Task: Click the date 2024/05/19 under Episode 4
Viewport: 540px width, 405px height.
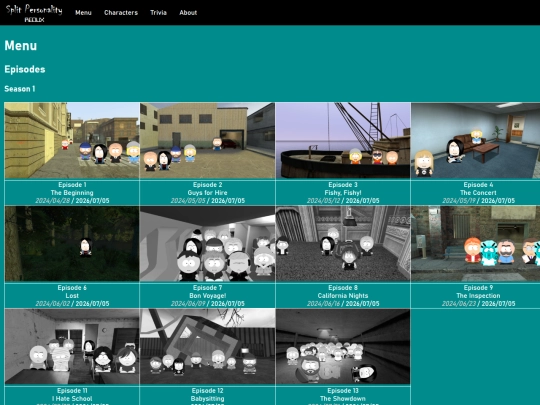Action: (459, 201)
